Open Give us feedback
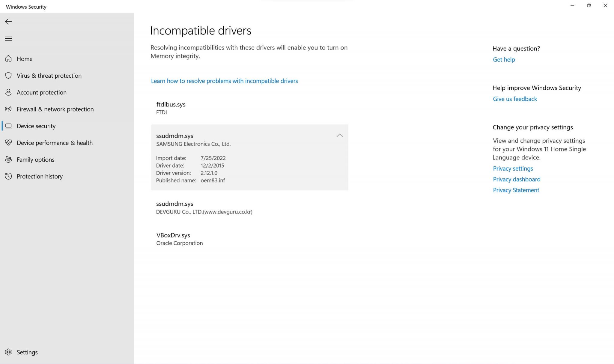614x364 pixels. tap(514, 99)
